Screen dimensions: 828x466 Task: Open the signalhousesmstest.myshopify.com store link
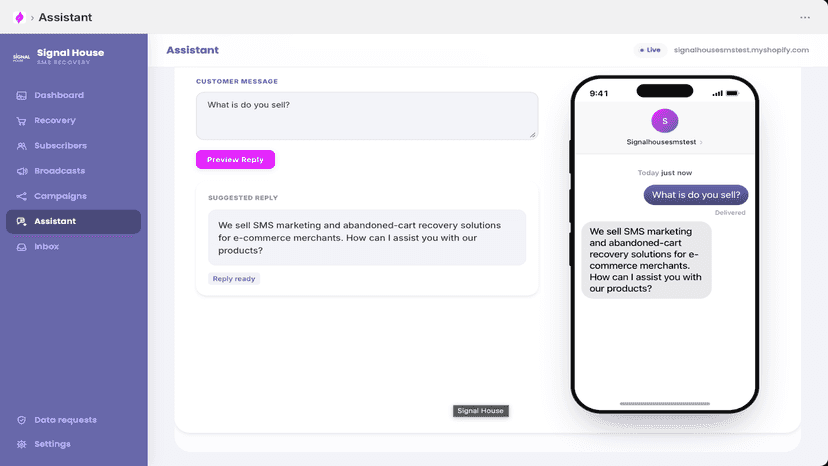coord(741,50)
